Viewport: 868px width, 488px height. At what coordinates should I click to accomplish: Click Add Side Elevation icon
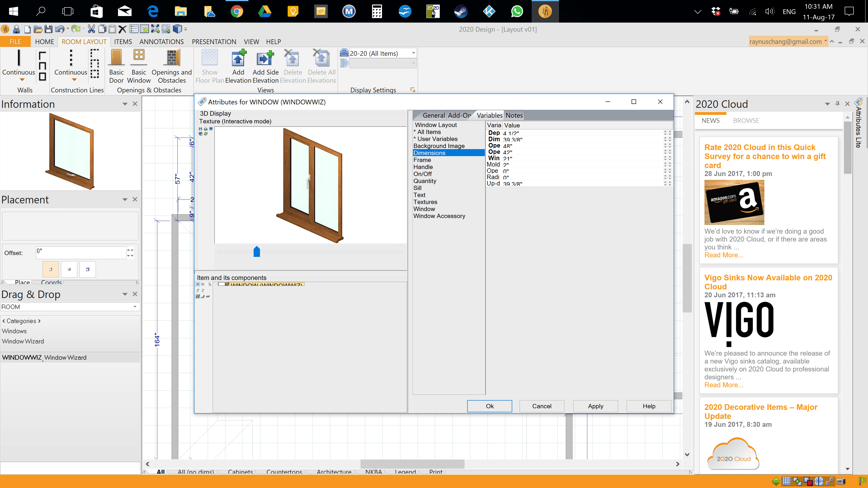[265, 66]
